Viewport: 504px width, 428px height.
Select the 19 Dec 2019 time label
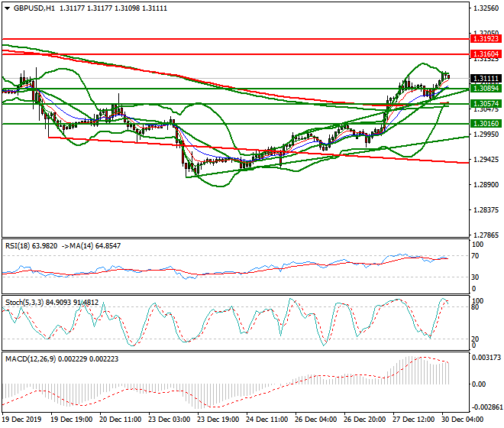(x=22, y=420)
